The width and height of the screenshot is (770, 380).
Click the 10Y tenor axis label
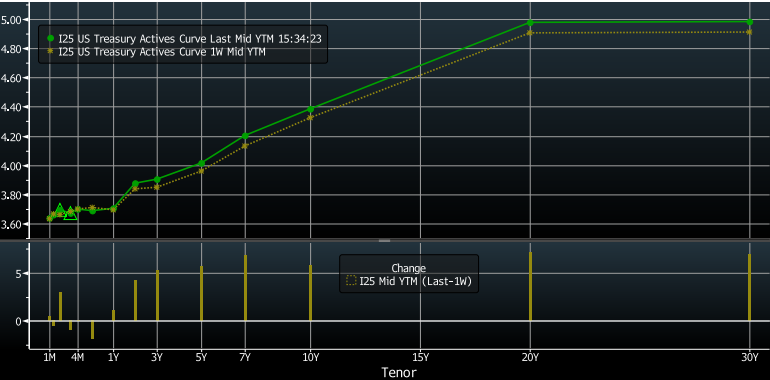(x=311, y=357)
